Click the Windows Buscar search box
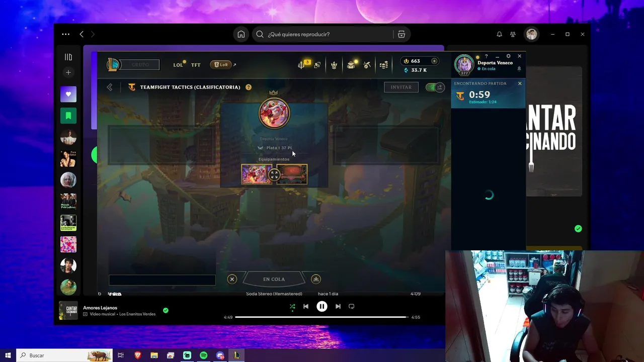Viewport: 644px width, 362px height. tap(64, 355)
